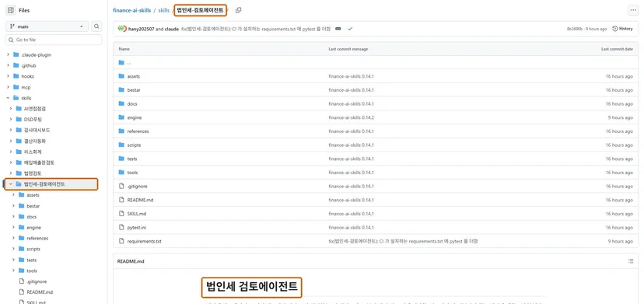This screenshot has width=644, height=304.
Task: Go up via the parent directory '..' row
Action: [376, 63]
